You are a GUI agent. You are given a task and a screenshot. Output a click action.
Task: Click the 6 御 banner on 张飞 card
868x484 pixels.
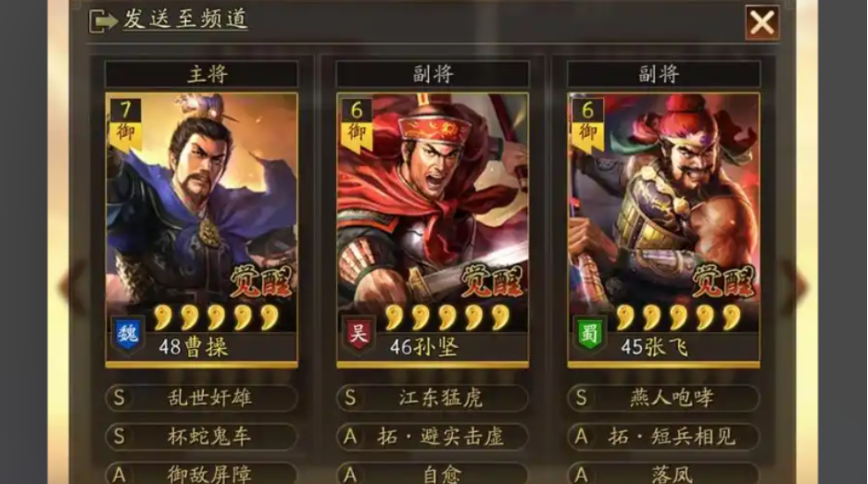pos(587,125)
